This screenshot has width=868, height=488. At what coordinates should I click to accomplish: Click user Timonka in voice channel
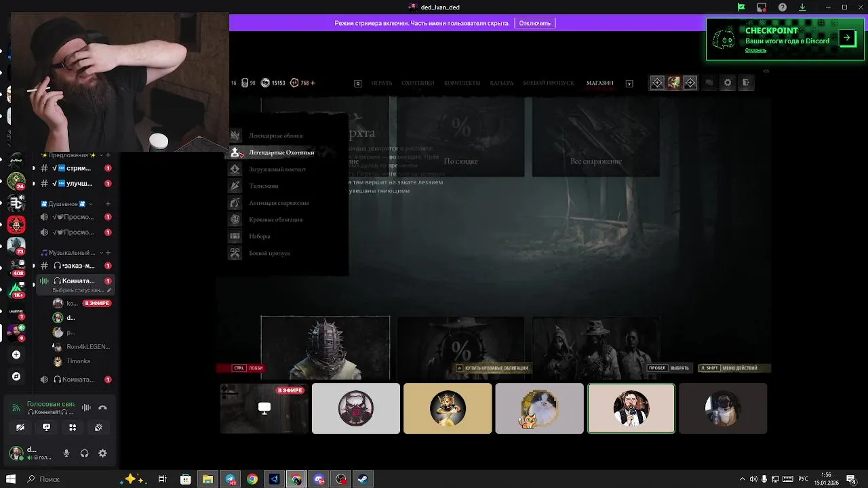pos(79,361)
